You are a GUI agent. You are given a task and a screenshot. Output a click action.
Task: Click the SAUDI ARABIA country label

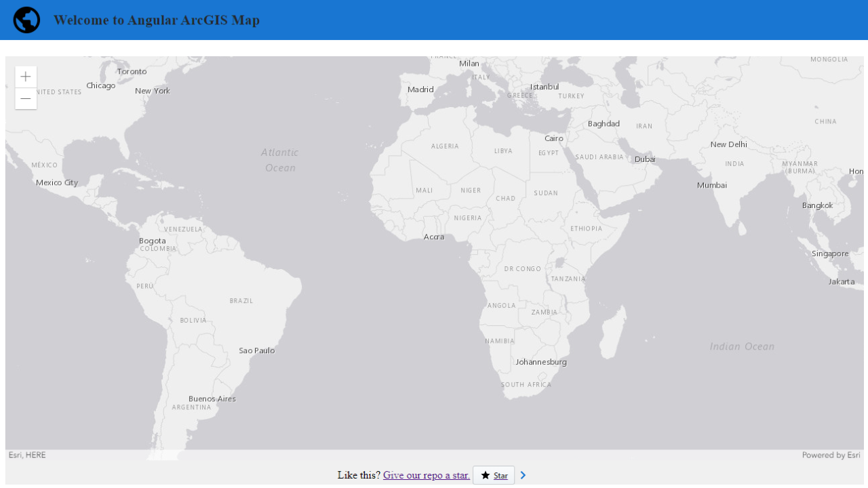click(x=599, y=157)
